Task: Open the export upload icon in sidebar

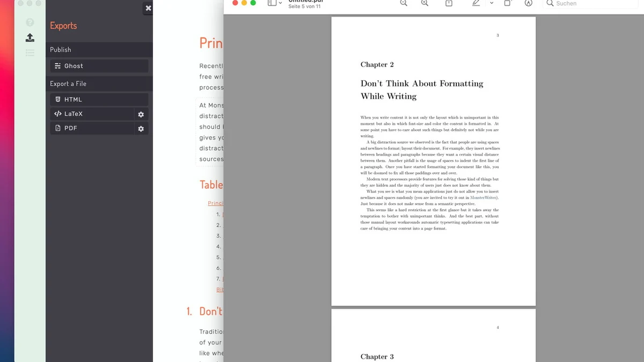Action: pyautogui.click(x=30, y=38)
